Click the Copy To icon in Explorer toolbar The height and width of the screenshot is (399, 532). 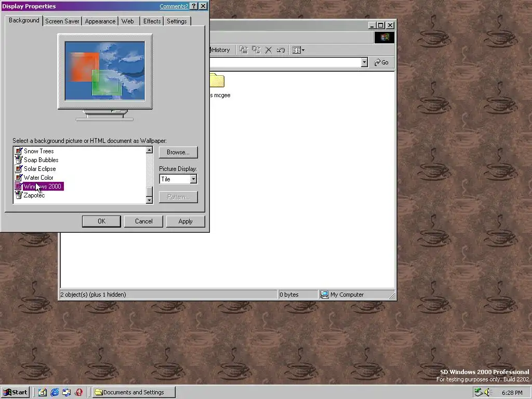[x=256, y=50]
